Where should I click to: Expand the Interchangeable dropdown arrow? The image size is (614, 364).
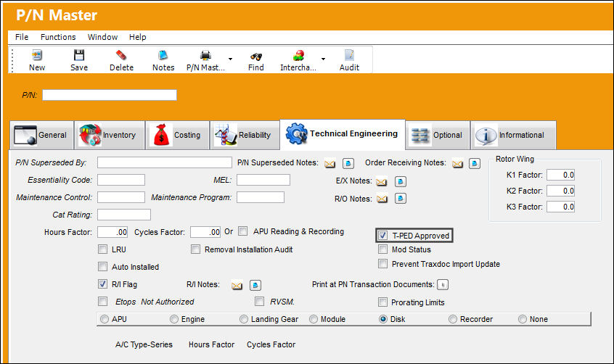pos(323,59)
